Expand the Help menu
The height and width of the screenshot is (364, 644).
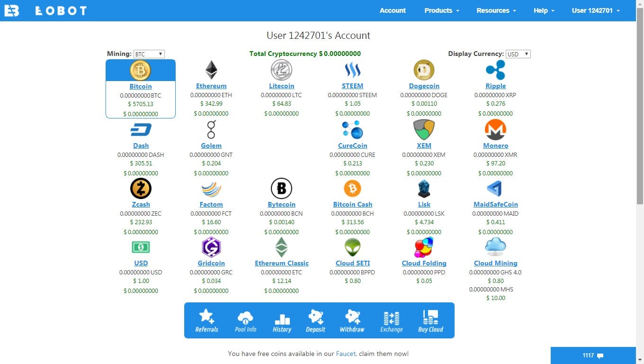[x=544, y=10]
